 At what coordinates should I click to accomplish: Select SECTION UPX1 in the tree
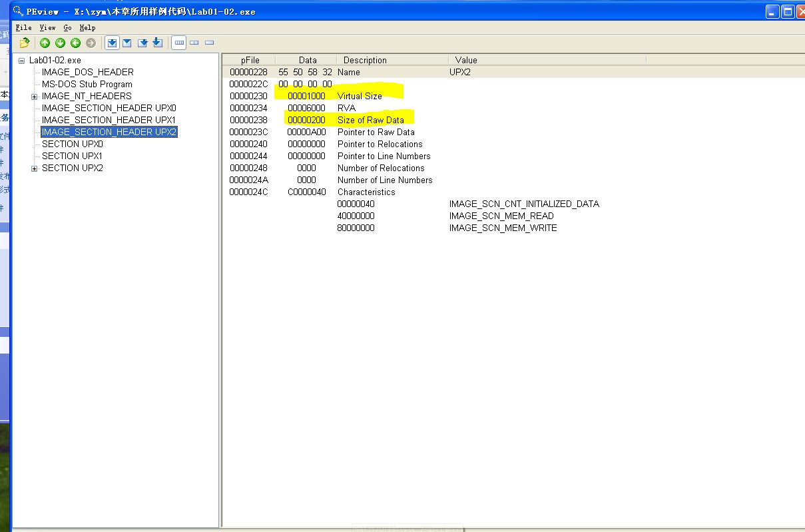tap(72, 156)
